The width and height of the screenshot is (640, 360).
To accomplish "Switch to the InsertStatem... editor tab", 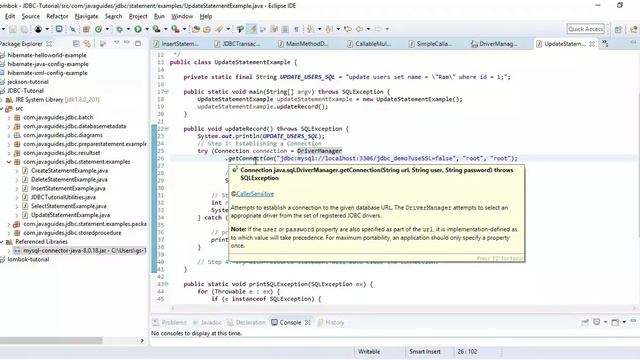I will point(176,44).
